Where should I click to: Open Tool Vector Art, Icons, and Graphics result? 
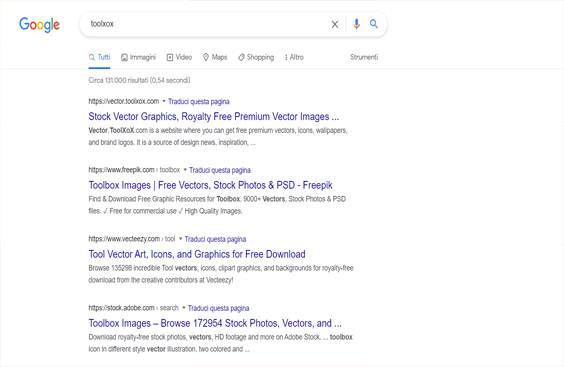point(197,254)
